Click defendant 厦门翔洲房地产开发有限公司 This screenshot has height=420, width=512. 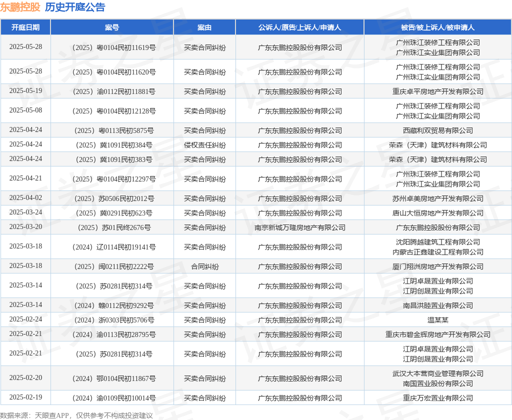[x=437, y=266]
